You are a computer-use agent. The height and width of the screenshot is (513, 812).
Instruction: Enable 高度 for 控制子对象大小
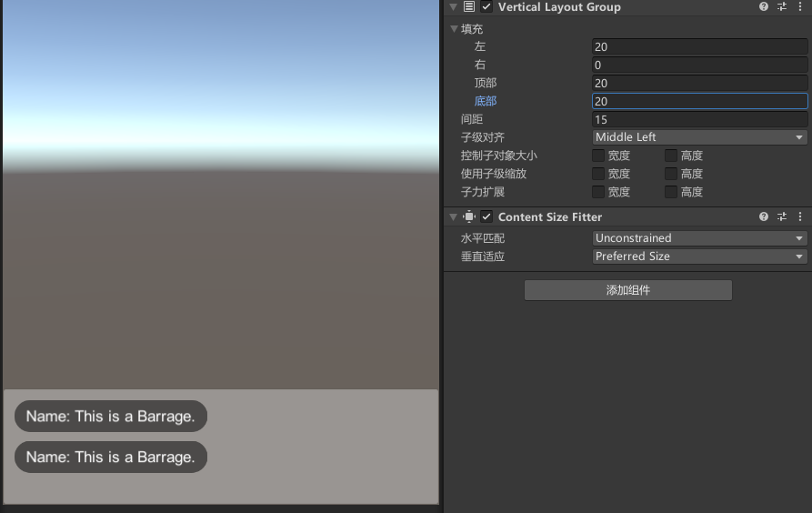click(x=671, y=156)
